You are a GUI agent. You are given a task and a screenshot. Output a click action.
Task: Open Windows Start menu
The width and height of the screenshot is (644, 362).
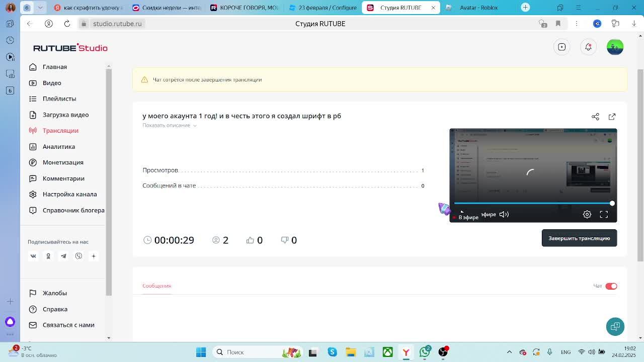[x=201, y=352]
